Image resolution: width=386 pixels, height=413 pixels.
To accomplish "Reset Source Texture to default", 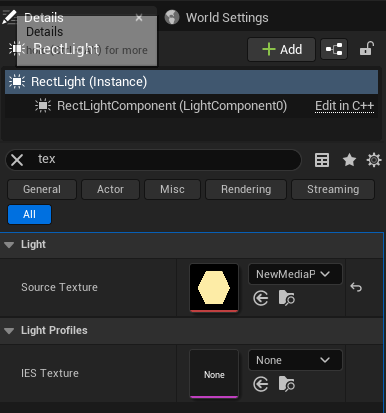I will 356,287.
